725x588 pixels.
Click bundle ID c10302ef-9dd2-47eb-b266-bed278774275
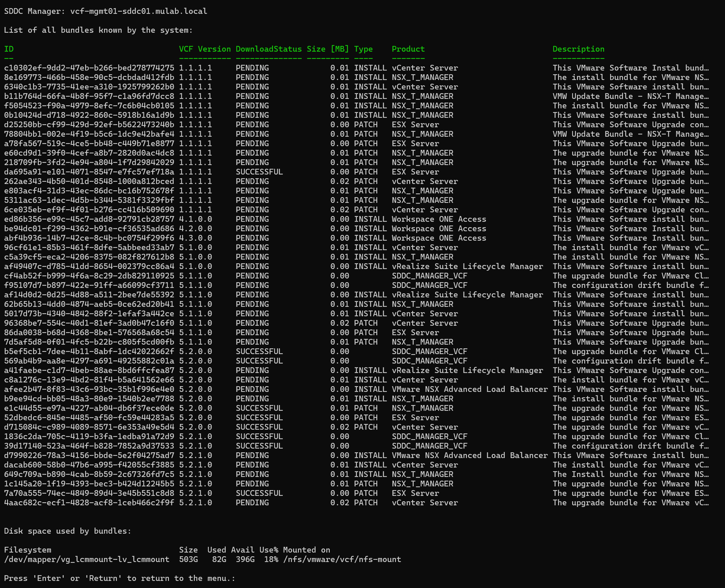coord(89,68)
